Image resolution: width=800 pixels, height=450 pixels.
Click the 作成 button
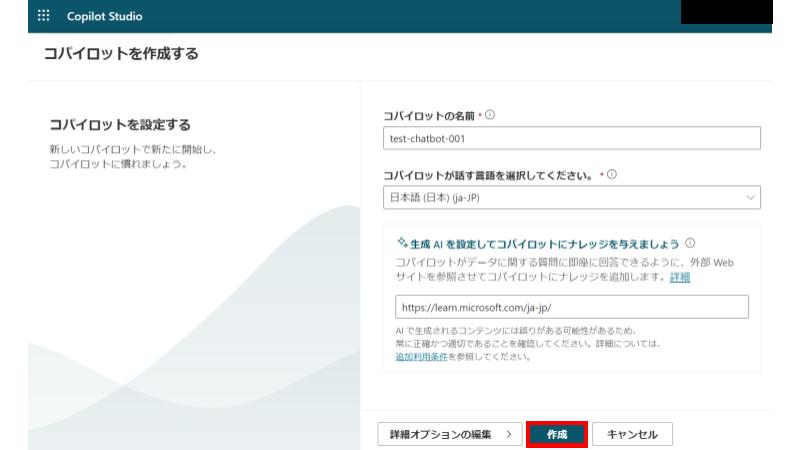557,434
